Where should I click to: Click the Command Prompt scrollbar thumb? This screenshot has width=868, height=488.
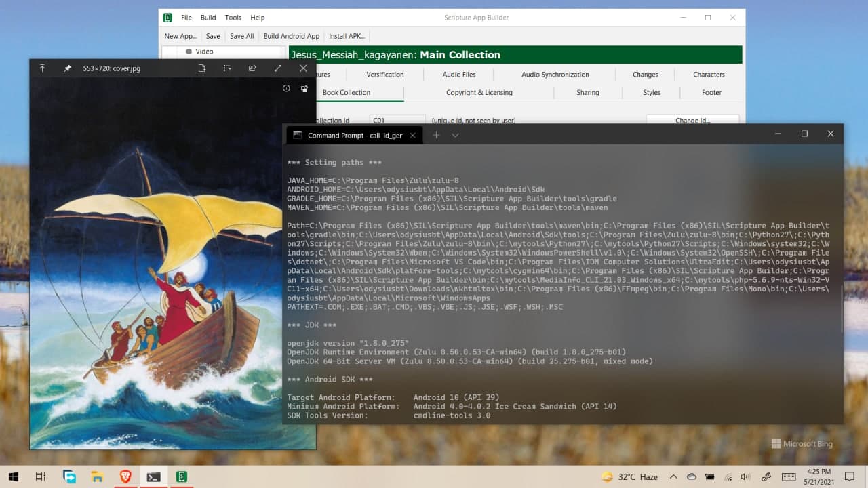point(842,308)
